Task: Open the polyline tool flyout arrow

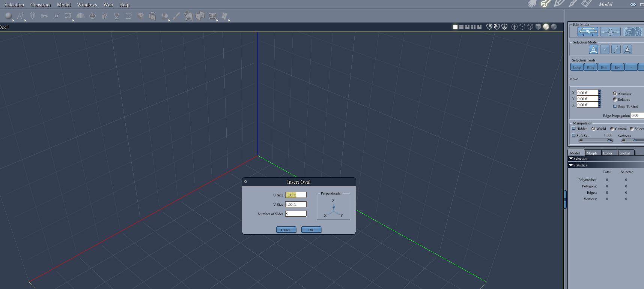Action: coord(25,20)
